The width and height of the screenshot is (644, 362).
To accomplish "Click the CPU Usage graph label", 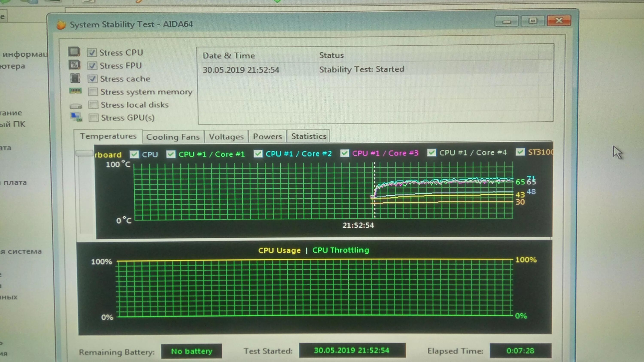I will point(279,250).
